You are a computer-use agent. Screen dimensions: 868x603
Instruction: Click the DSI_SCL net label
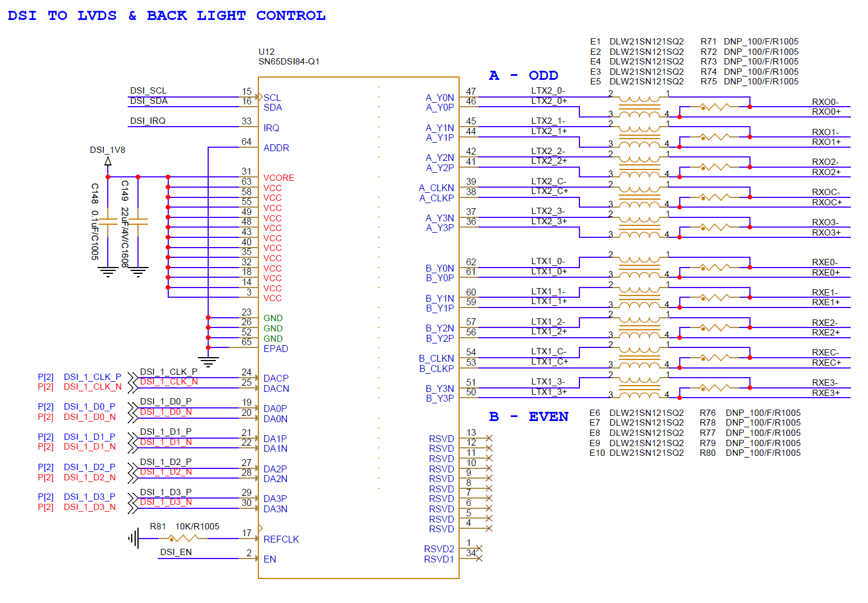click(148, 91)
